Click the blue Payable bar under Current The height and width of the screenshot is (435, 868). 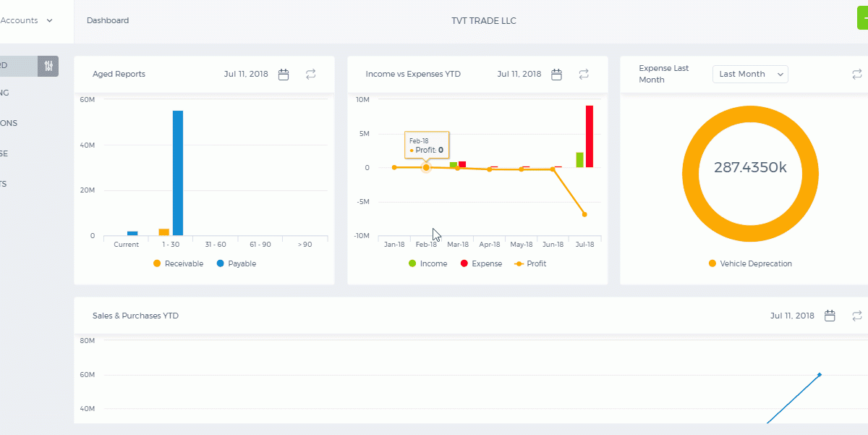(x=132, y=234)
